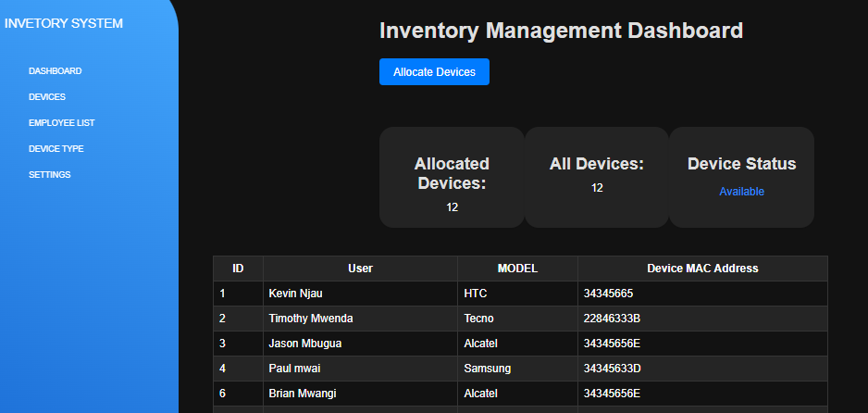The image size is (868, 413).
Task: Click the INVETORY SYSTEM title
Action: tap(64, 23)
